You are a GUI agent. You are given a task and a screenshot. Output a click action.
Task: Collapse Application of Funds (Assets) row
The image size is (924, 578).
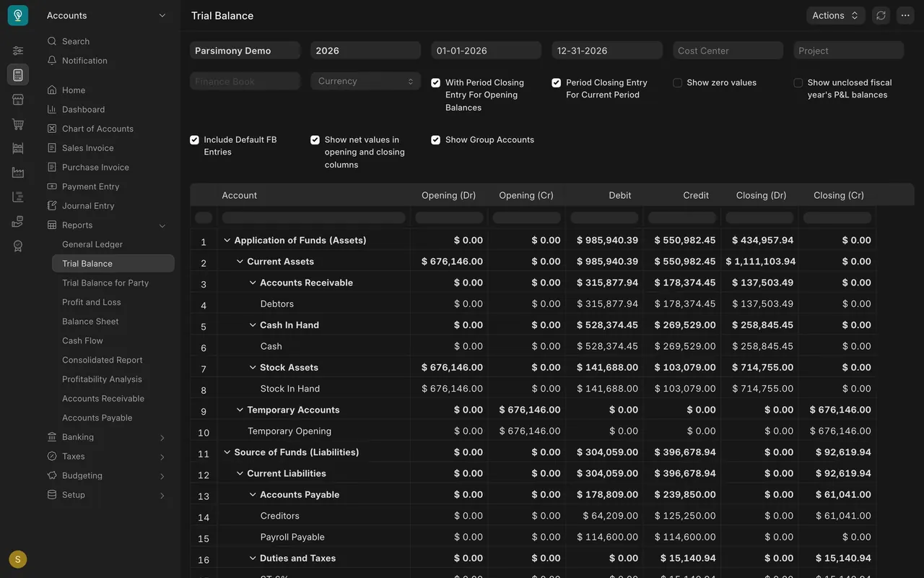point(227,241)
